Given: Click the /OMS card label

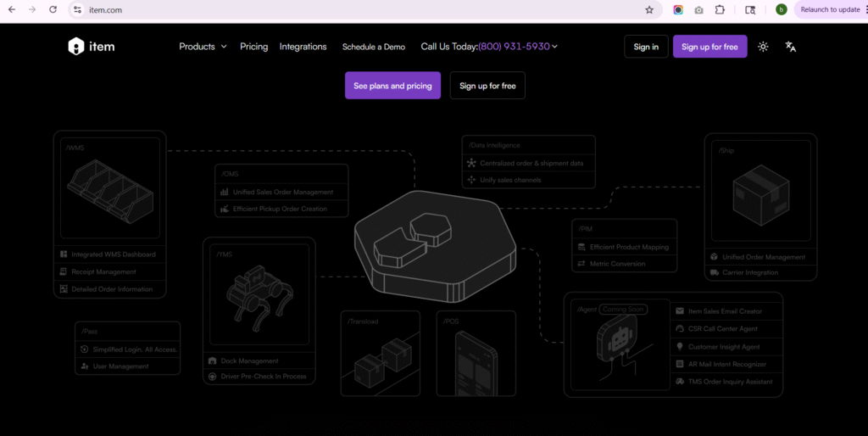Looking at the screenshot, I should coord(230,174).
